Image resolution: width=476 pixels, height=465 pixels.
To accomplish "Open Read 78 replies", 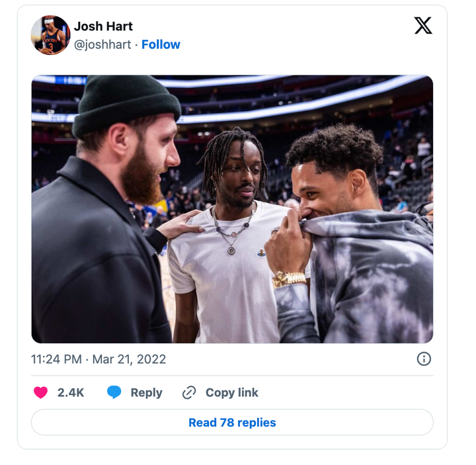I will click(x=232, y=423).
